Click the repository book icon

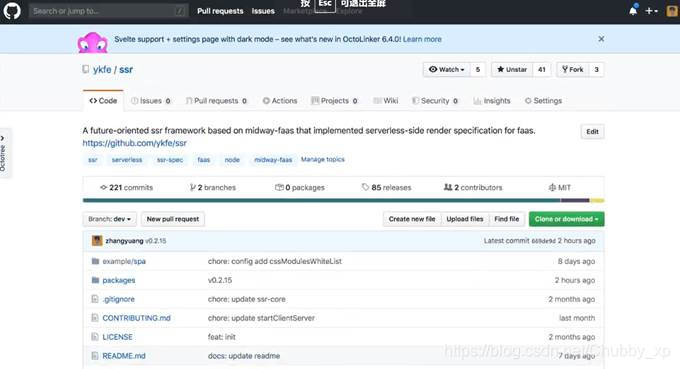click(x=86, y=69)
